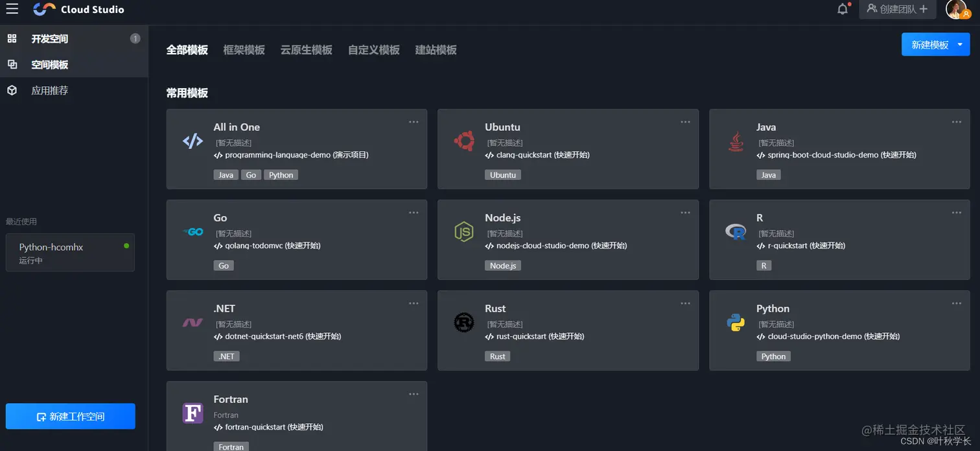Click the Python tag on All in One card
This screenshot has width=980, height=451.
point(281,175)
